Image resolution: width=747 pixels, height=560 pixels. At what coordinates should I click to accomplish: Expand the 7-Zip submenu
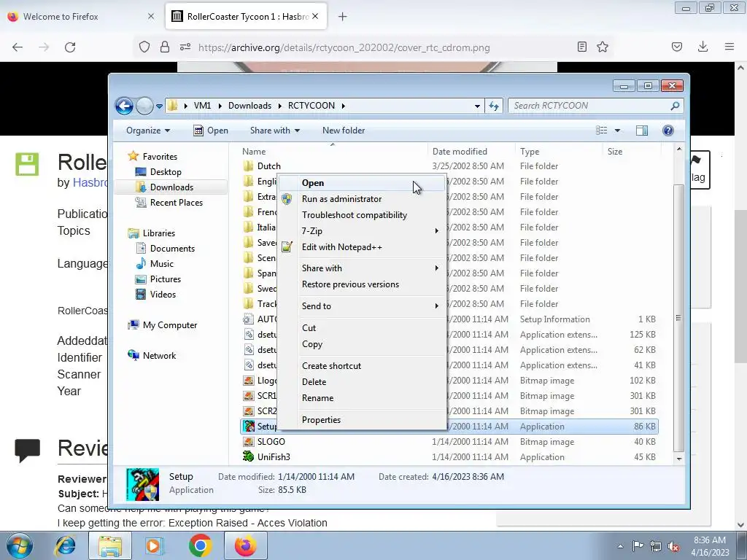[362, 231]
